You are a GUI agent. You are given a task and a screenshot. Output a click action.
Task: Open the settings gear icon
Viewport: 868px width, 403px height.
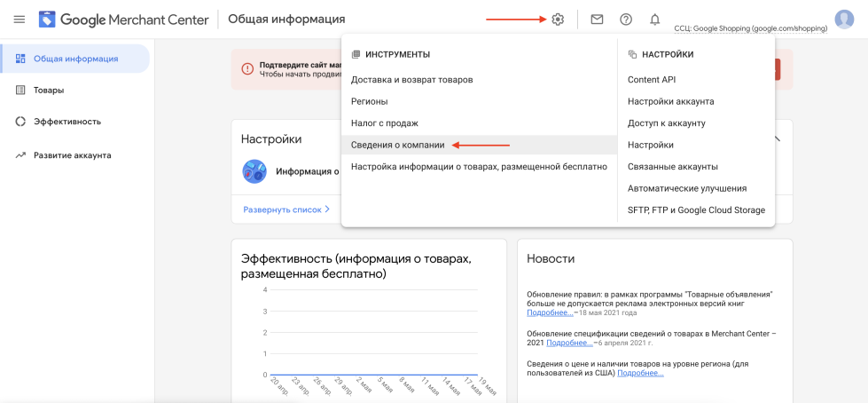click(x=558, y=20)
